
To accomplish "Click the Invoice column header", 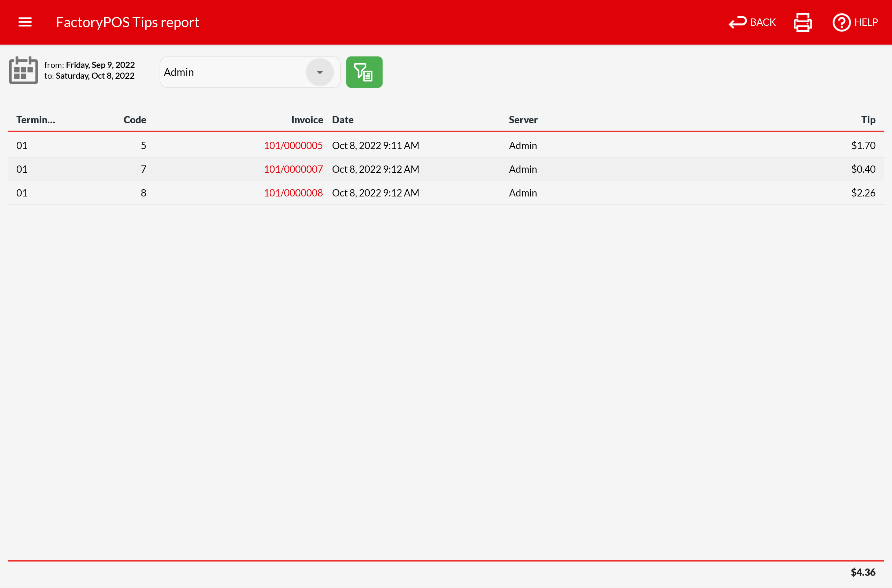I will pyautogui.click(x=307, y=119).
